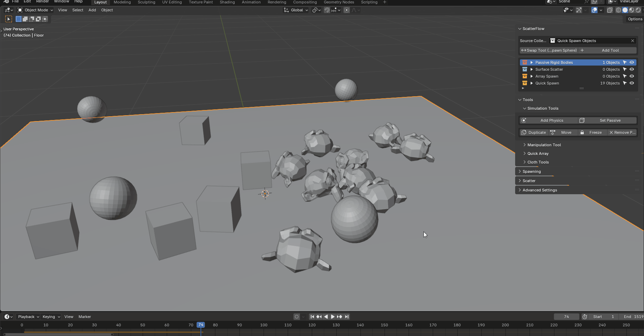
Task: Hide the Quick Spawn collection via eye icon
Action: coord(632,83)
